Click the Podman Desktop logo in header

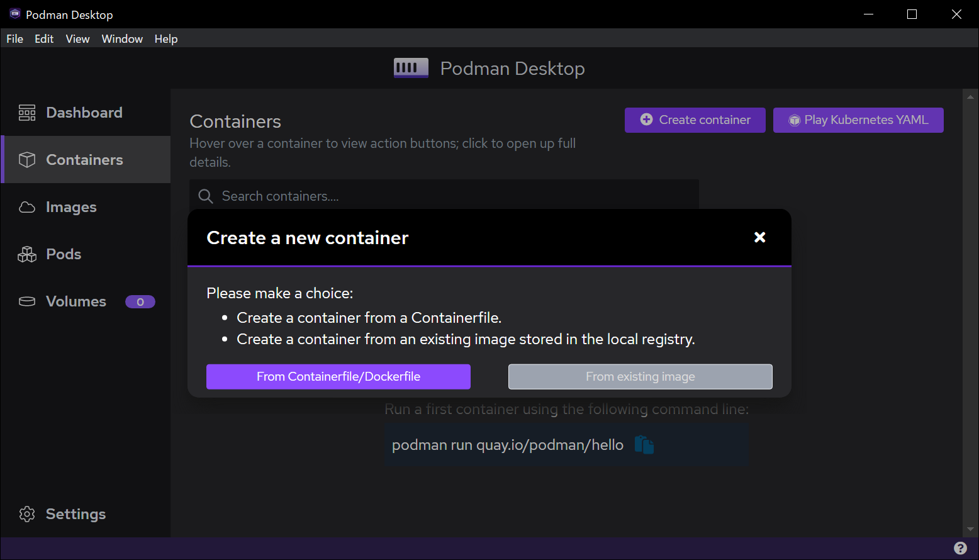click(411, 68)
